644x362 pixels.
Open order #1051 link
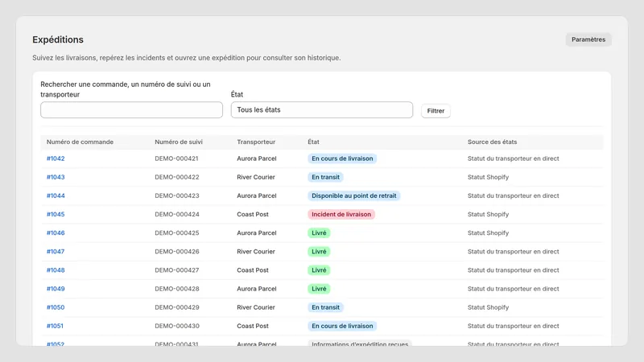(55, 326)
